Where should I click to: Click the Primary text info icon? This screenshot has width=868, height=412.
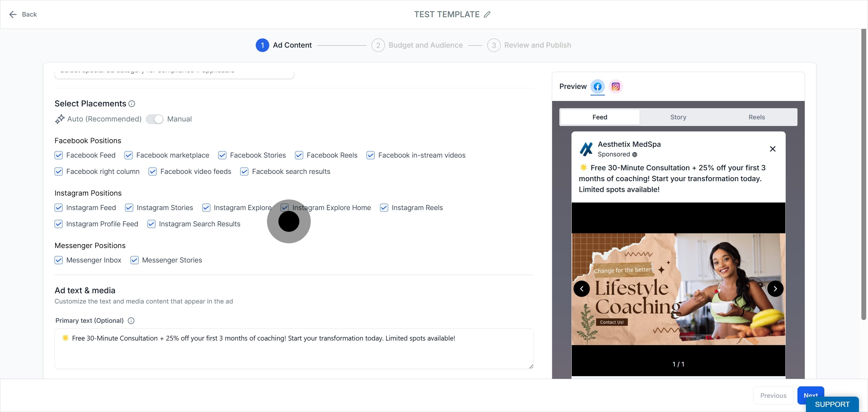(x=131, y=321)
